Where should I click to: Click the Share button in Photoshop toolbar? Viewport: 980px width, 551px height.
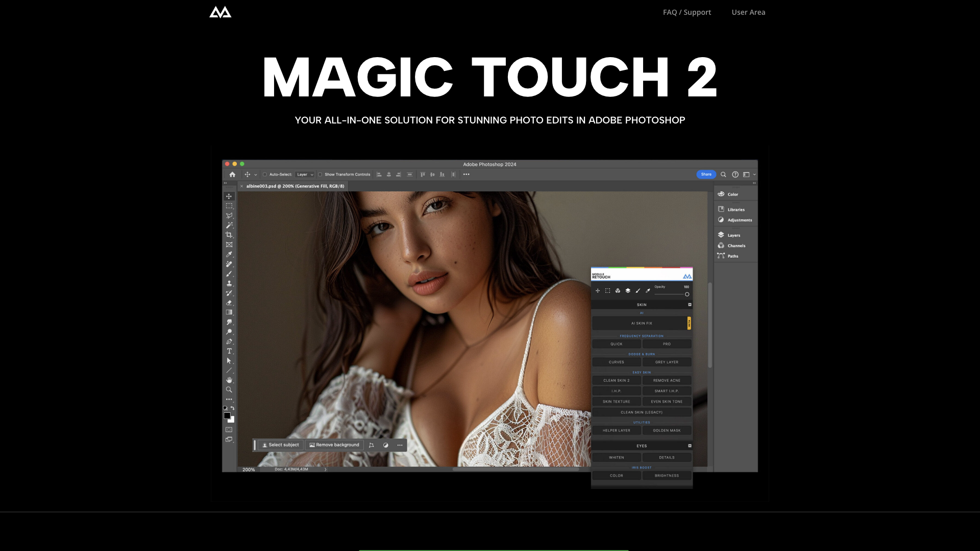[706, 174]
